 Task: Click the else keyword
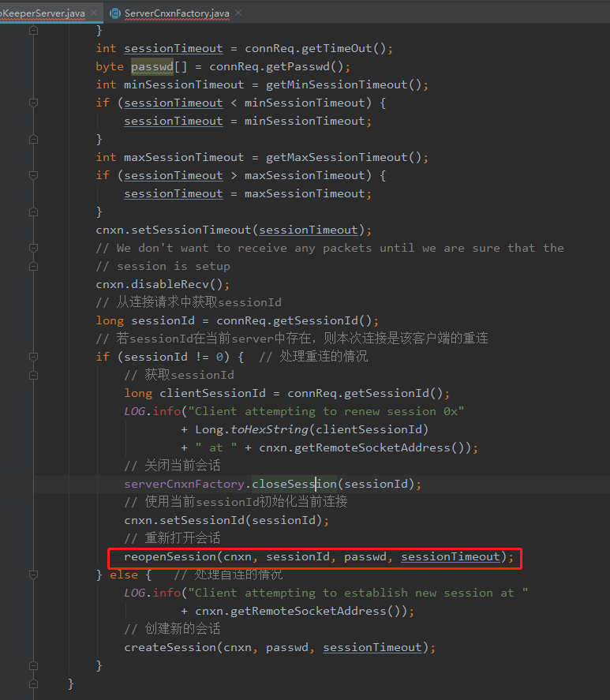(x=124, y=575)
